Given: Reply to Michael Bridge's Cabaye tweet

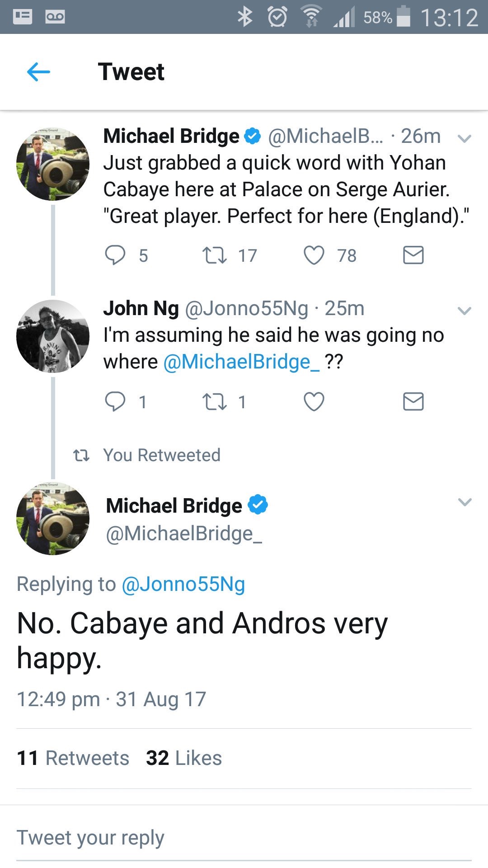Looking at the screenshot, I should tap(115, 255).
